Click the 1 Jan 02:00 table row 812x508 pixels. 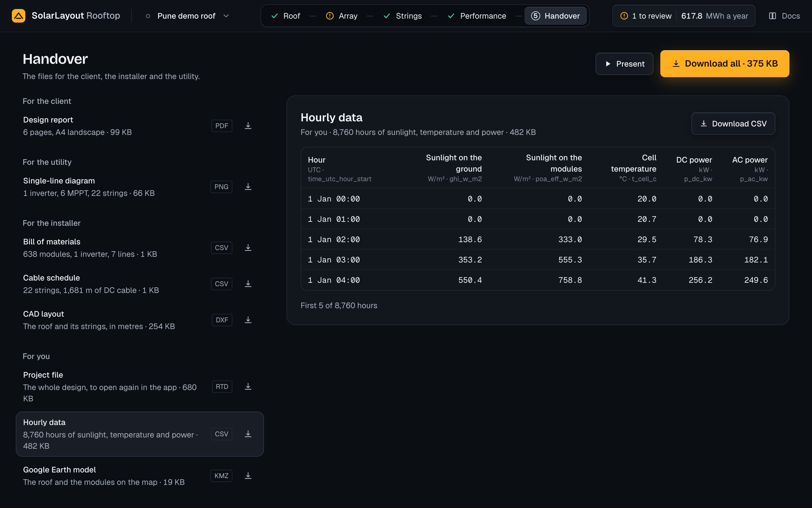coord(538,239)
